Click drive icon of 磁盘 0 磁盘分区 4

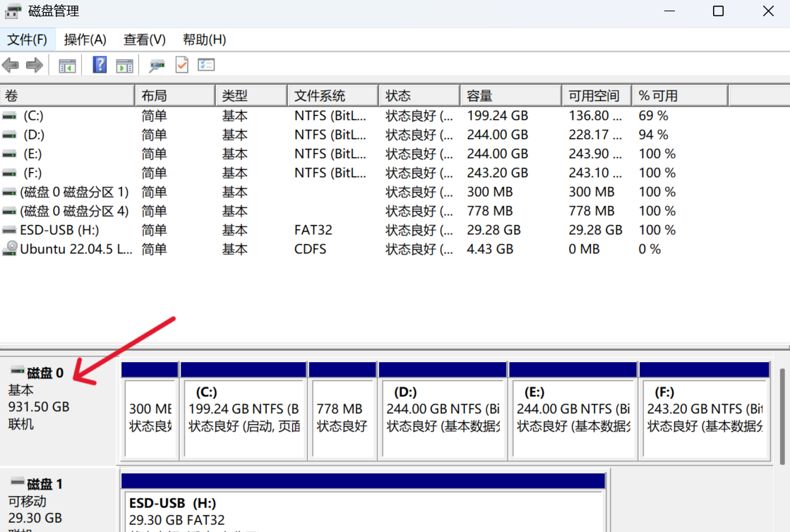[x=9, y=212]
